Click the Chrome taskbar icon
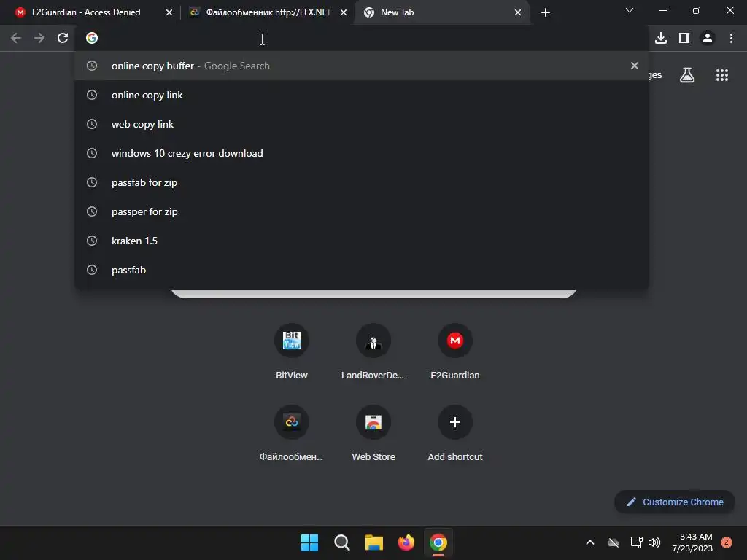 point(438,542)
